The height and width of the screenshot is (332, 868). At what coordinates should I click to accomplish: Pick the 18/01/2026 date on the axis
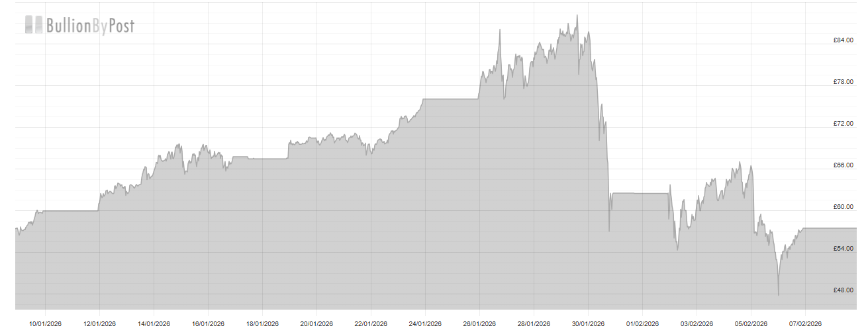click(262, 323)
